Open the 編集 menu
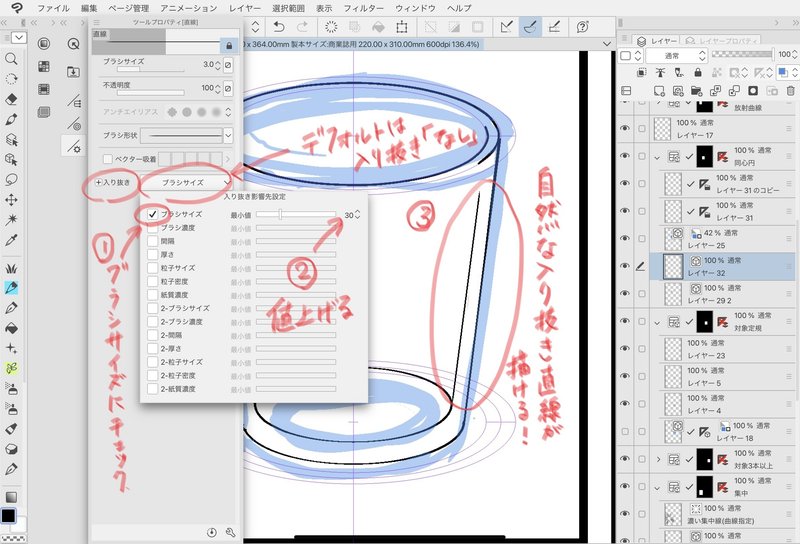 click(x=89, y=8)
